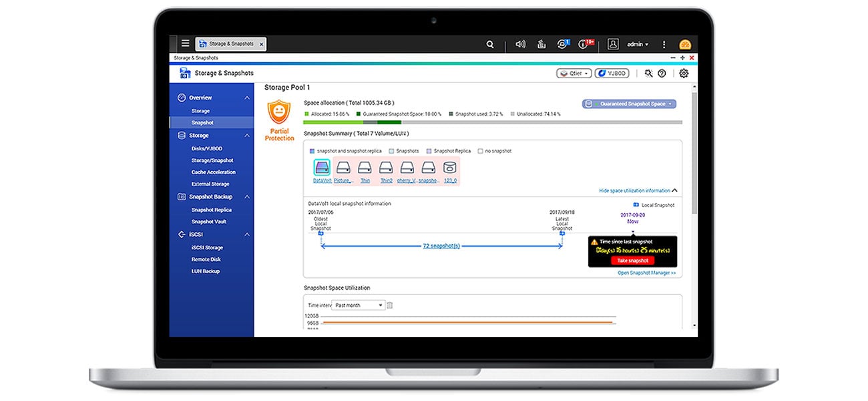Image resolution: width=868 pixels, height=401 pixels.
Task: Open the background tasks icon
Action: [x=541, y=44]
